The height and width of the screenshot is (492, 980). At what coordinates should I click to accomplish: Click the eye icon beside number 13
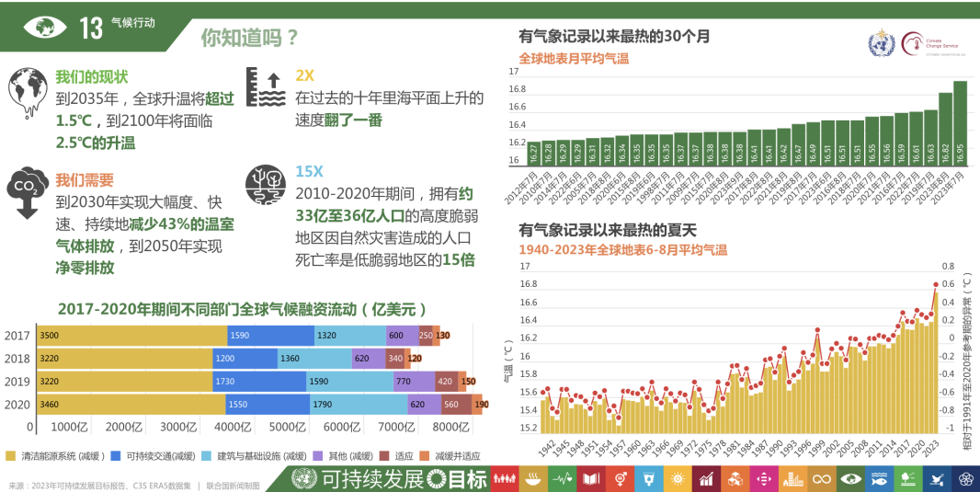coord(44,27)
